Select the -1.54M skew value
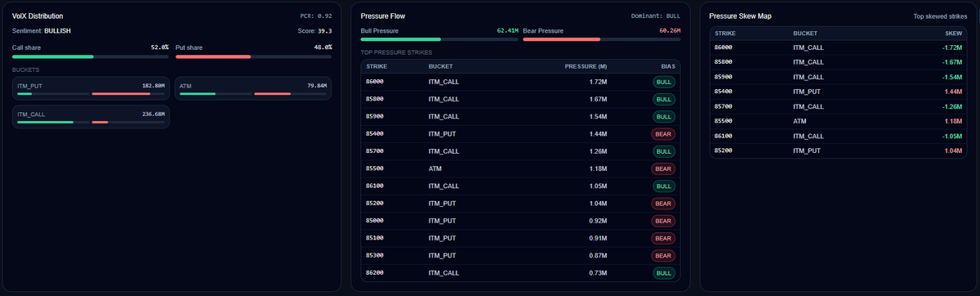 pos(951,78)
